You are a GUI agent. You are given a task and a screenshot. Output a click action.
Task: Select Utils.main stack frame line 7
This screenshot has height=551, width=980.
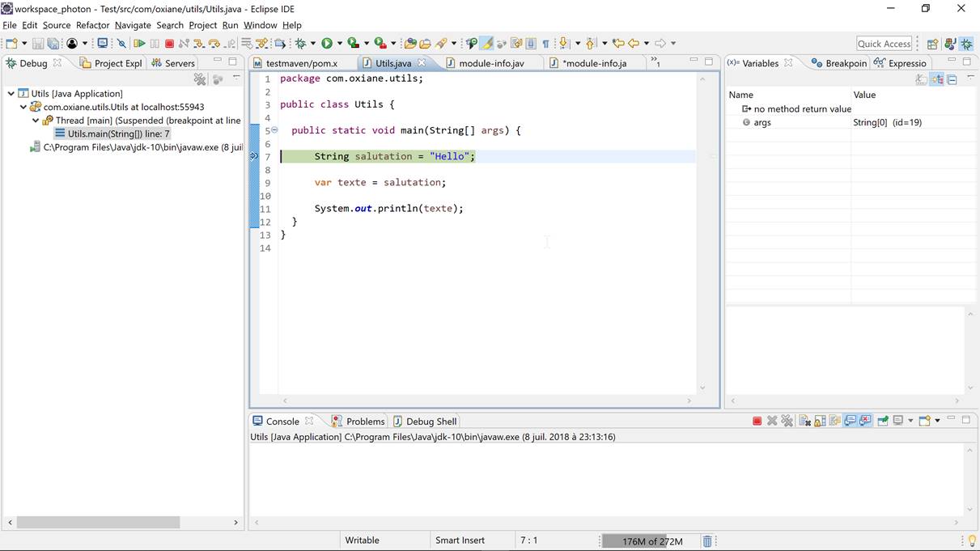coord(118,134)
